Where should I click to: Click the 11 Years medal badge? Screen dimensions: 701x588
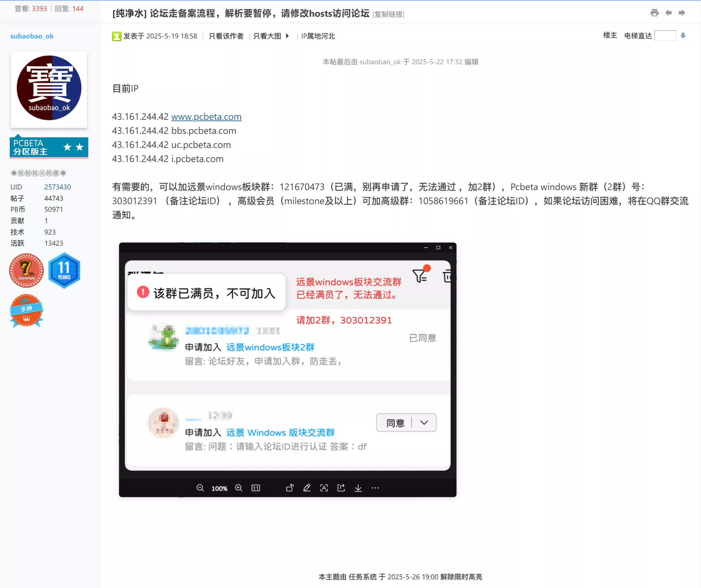point(64,270)
